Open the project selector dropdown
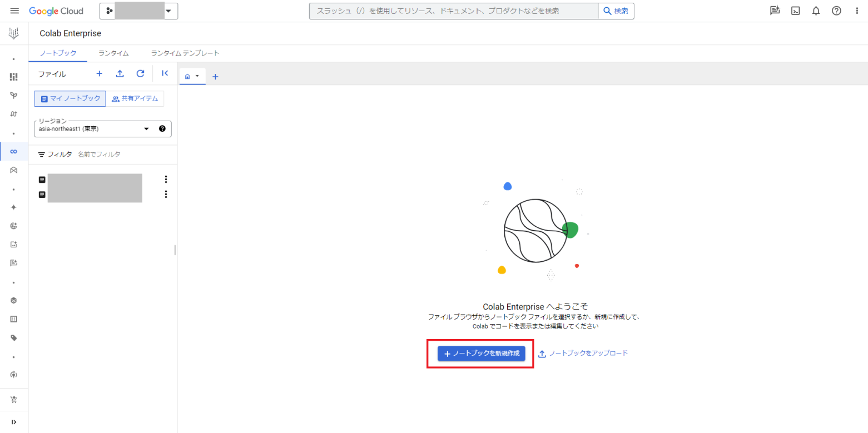The height and width of the screenshot is (433, 868). pyautogui.click(x=138, y=11)
